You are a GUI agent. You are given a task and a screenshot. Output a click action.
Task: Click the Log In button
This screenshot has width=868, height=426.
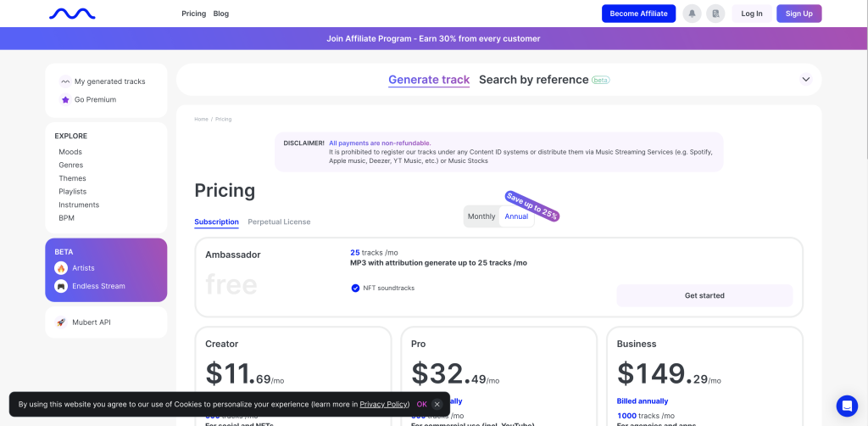[752, 14]
